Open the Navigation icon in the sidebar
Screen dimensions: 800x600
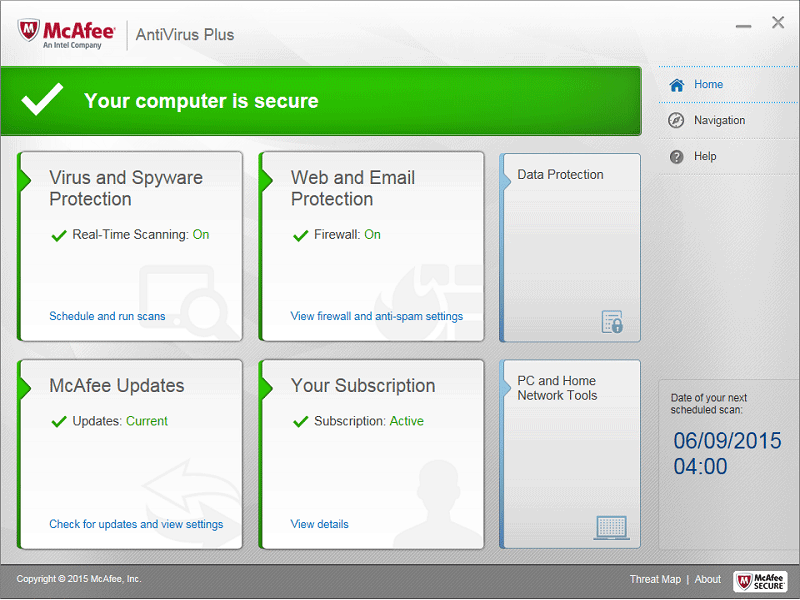(x=676, y=120)
